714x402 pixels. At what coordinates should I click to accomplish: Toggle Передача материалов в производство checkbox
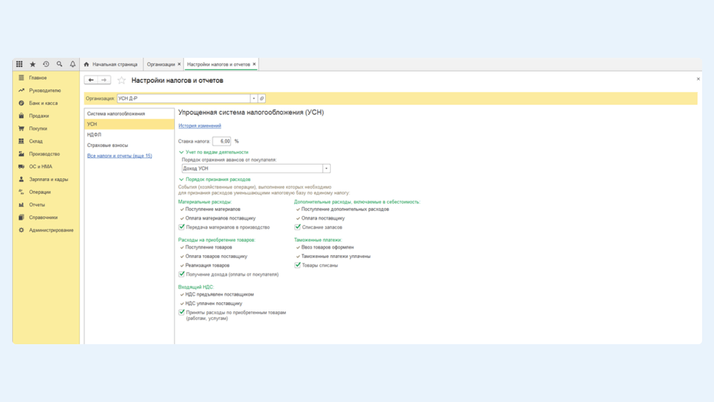pyautogui.click(x=182, y=227)
